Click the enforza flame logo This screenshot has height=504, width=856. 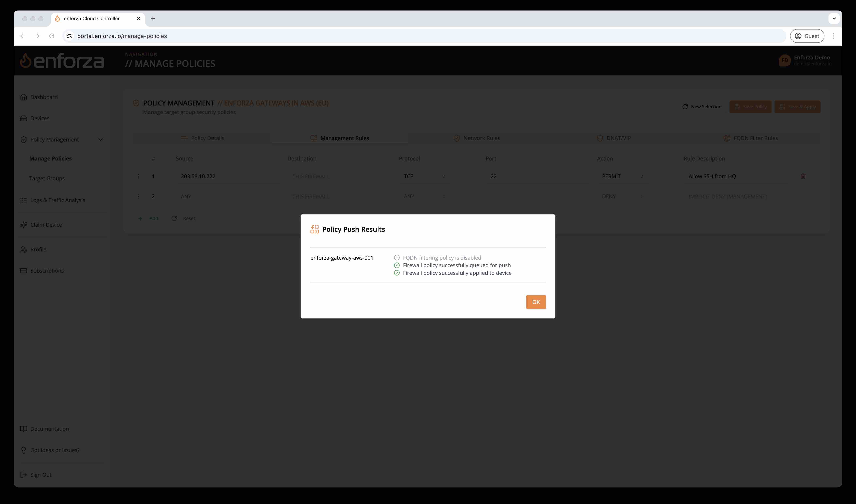[25, 61]
